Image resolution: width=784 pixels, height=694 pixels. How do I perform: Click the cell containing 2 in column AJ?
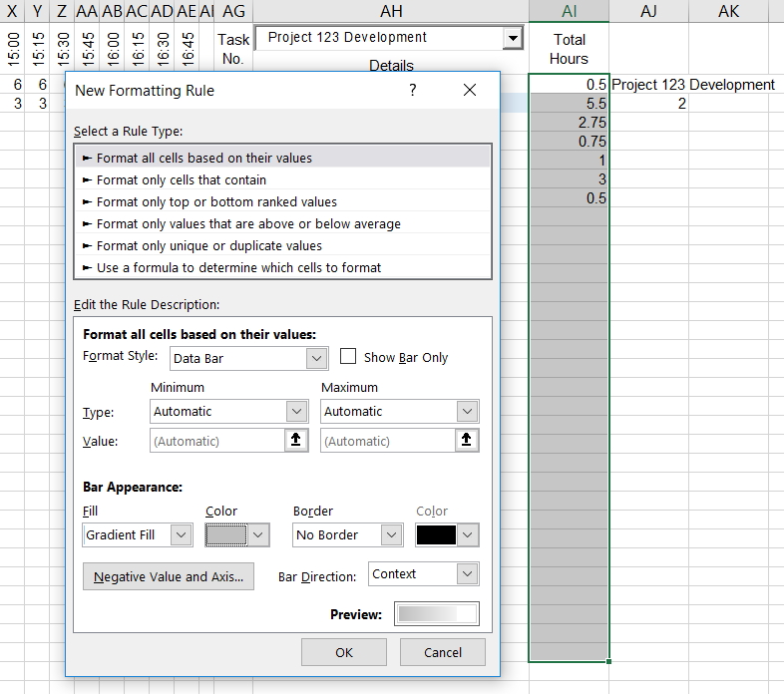pyautogui.click(x=648, y=104)
